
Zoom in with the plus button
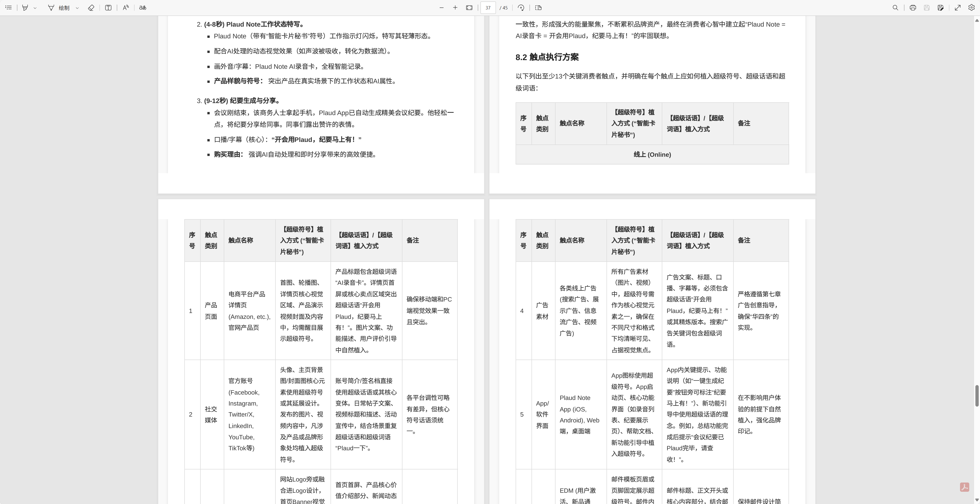coord(455,8)
